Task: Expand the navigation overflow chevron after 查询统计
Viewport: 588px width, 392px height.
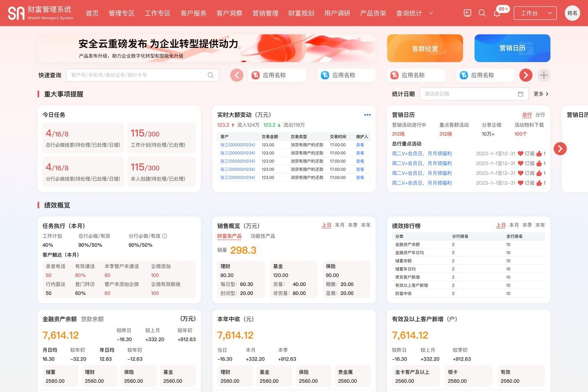Action: [x=431, y=13]
